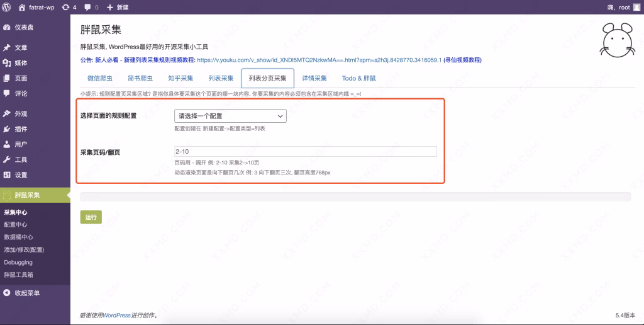644x325 pixels.
Task: Collapse sidebar using 收起菜单
Action: pyautogui.click(x=26, y=293)
